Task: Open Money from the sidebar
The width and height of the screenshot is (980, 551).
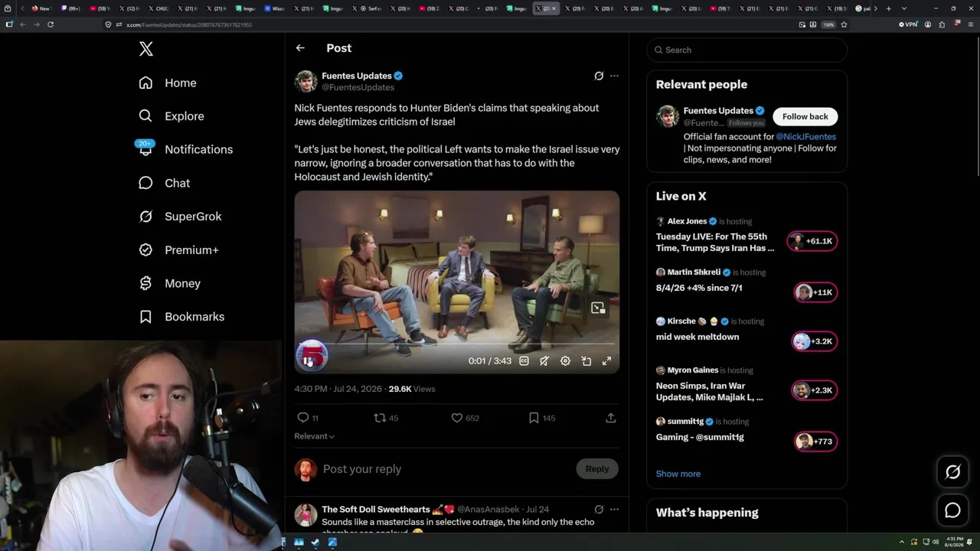Action: tap(169, 283)
